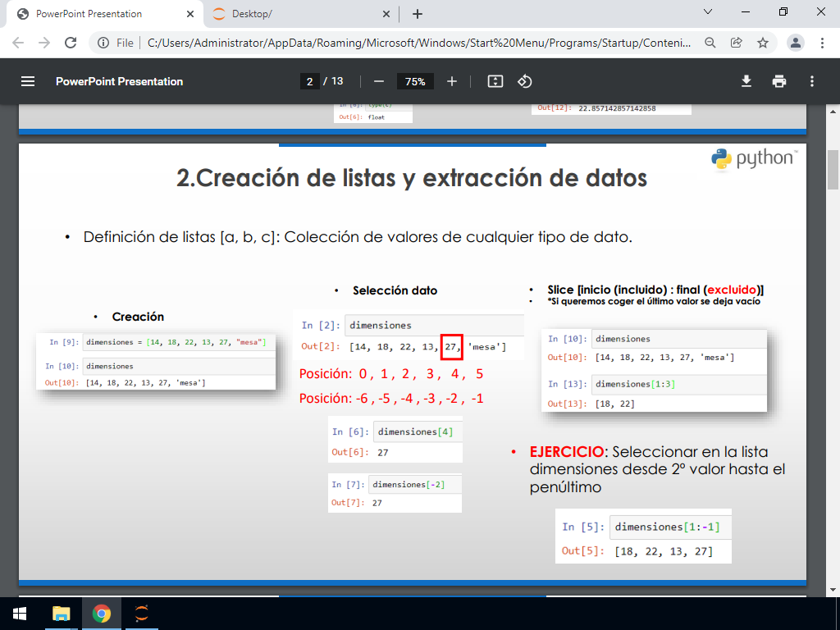Click the dimensiones[-2] code cell

[x=414, y=484]
